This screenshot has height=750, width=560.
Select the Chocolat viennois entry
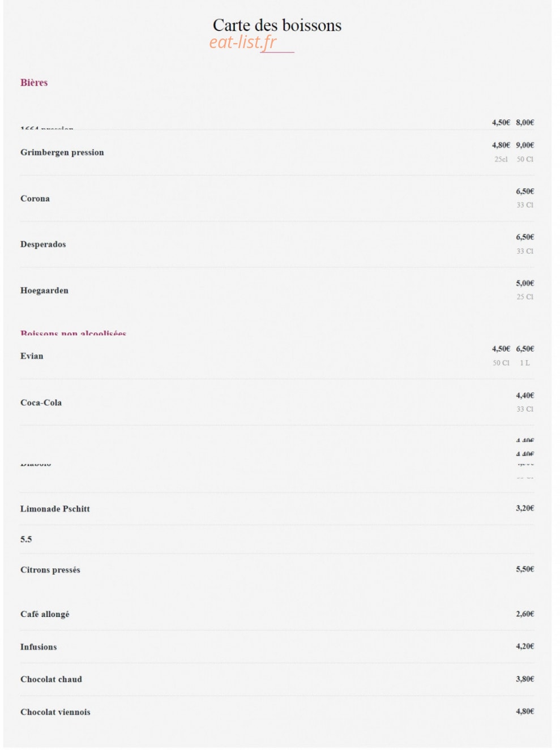(55, 712)
